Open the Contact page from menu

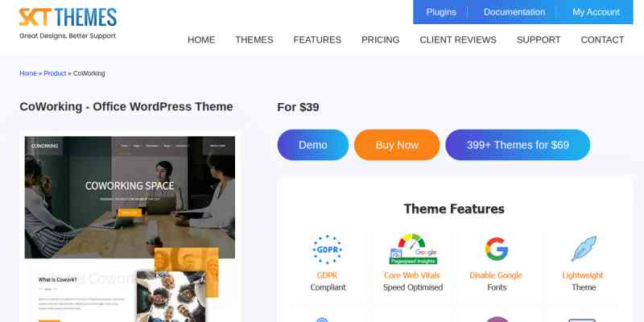602,39
